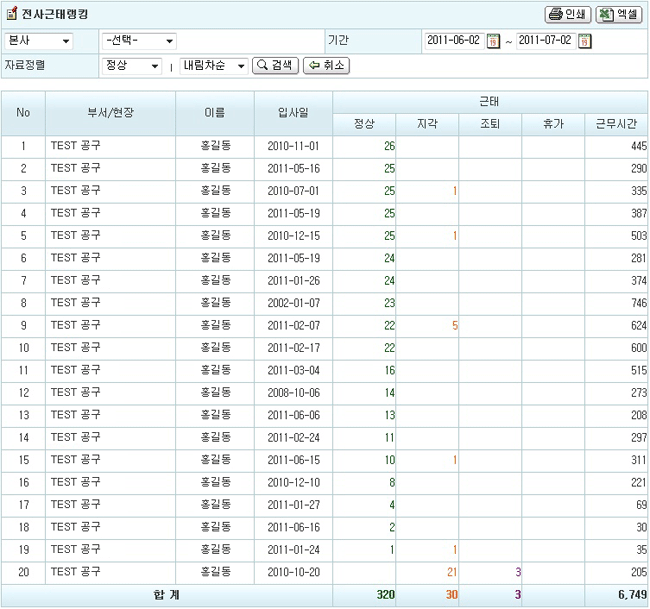Open calendar for start date 2011-06-02

click(x=493, y=41)
